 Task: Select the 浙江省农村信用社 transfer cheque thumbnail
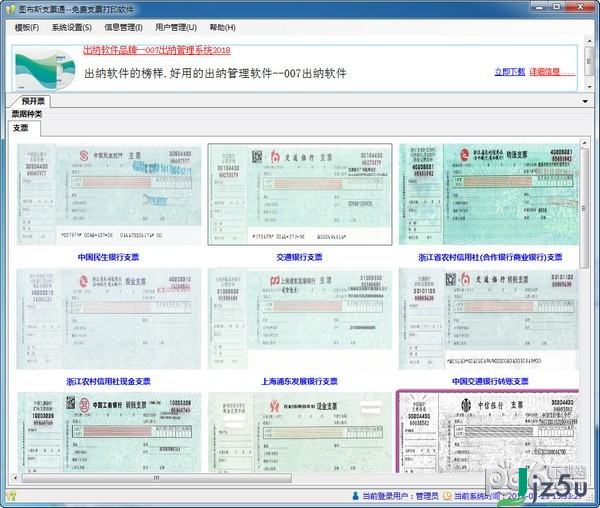(489, 194)
